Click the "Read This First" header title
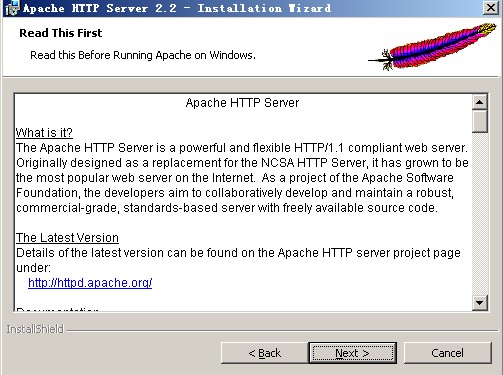The height and width of the screenshot is (375, 503). [x=61, y=33]
